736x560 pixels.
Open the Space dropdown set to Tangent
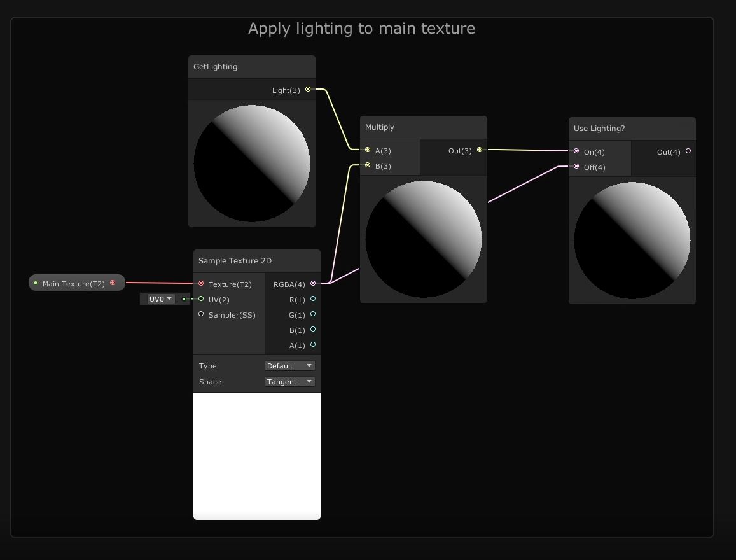coord(289,382)
